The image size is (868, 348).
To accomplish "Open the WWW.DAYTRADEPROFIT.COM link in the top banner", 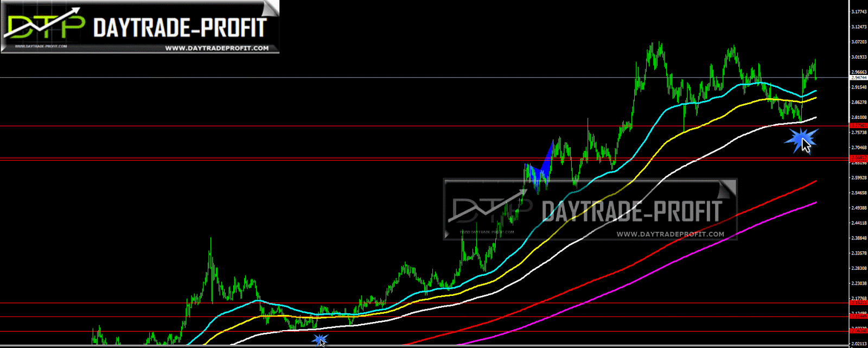I will tap(216, 48).
